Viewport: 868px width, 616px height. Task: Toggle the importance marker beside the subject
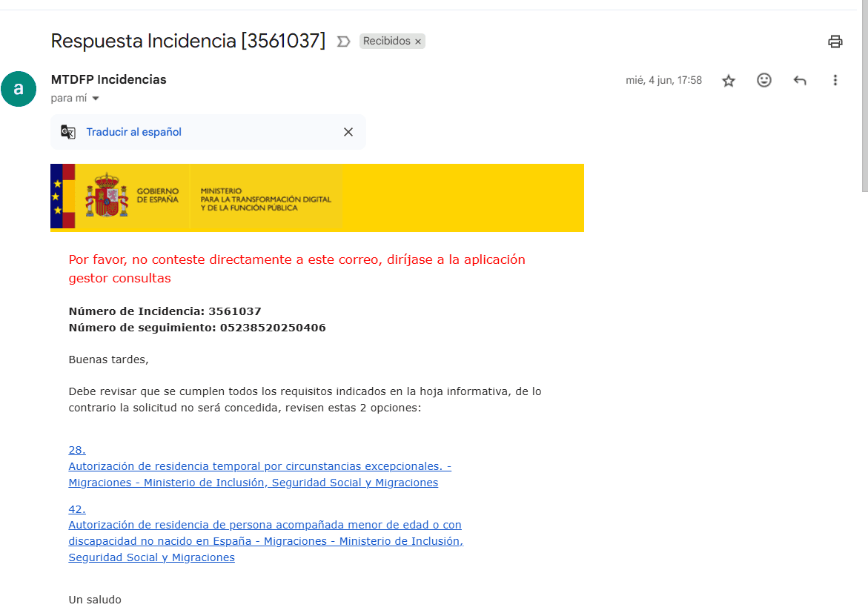[x=343, y=42]
